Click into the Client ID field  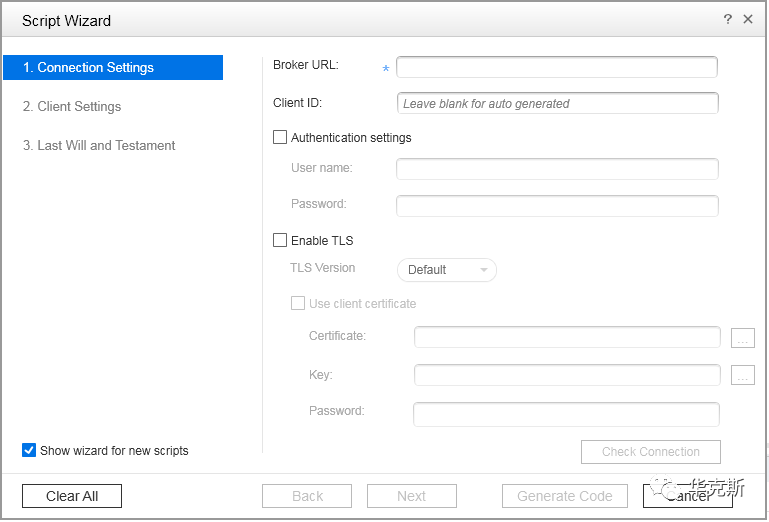(557, 103)
